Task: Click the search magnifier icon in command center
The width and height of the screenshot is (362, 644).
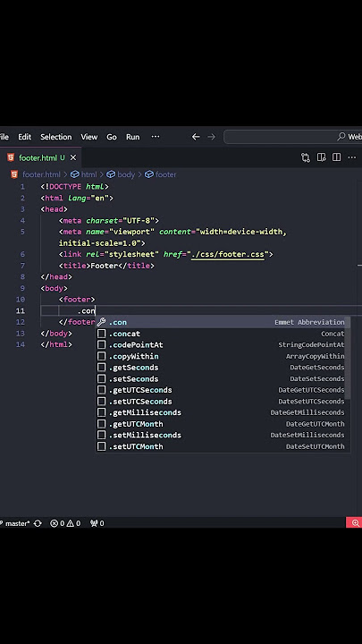Action: pyautogui.click(x=341, y=136)
